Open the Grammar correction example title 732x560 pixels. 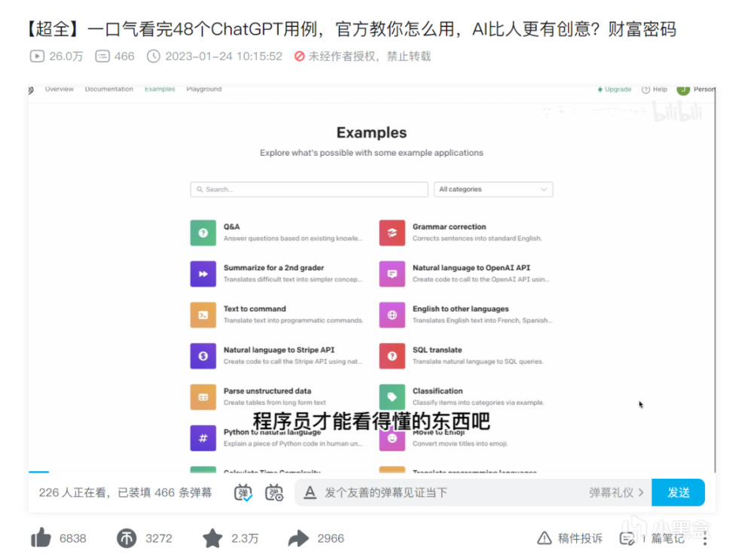pyautogui.click(x=449, y=227)
